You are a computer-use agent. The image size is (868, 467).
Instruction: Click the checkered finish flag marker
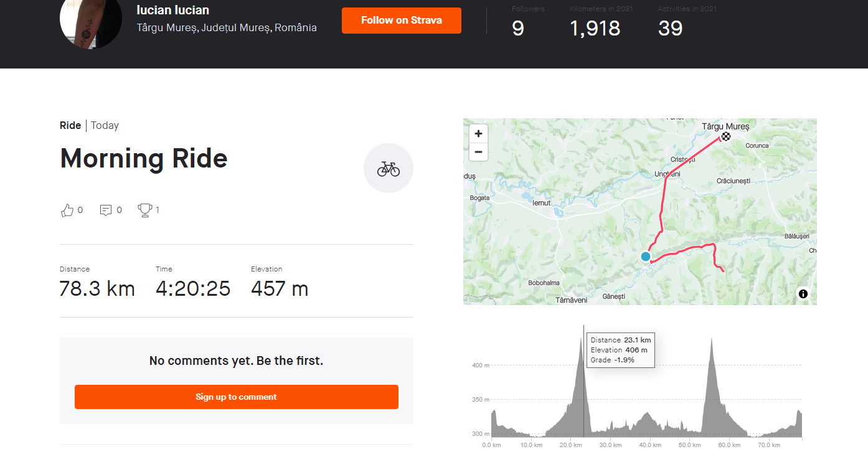(x=725, y=136)
